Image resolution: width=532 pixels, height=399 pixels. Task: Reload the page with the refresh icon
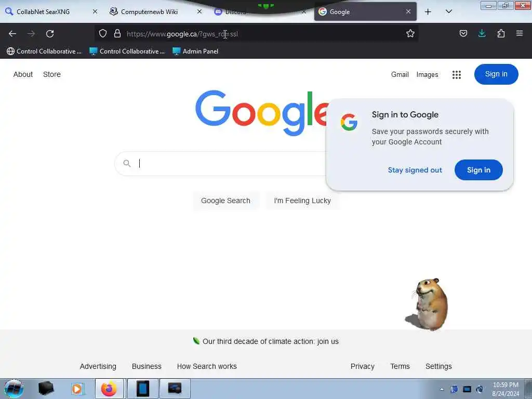point(50,34)
